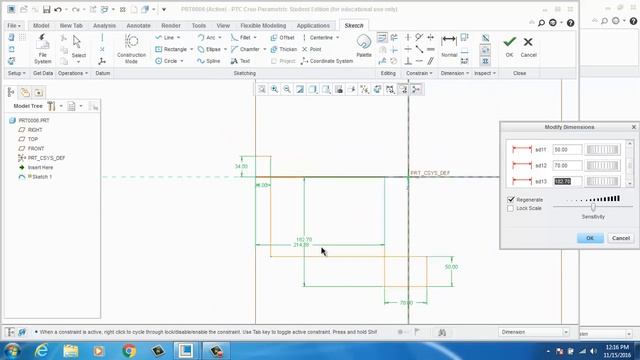Expand the Rectangle tool dropdown arrow

coord(191,49)
